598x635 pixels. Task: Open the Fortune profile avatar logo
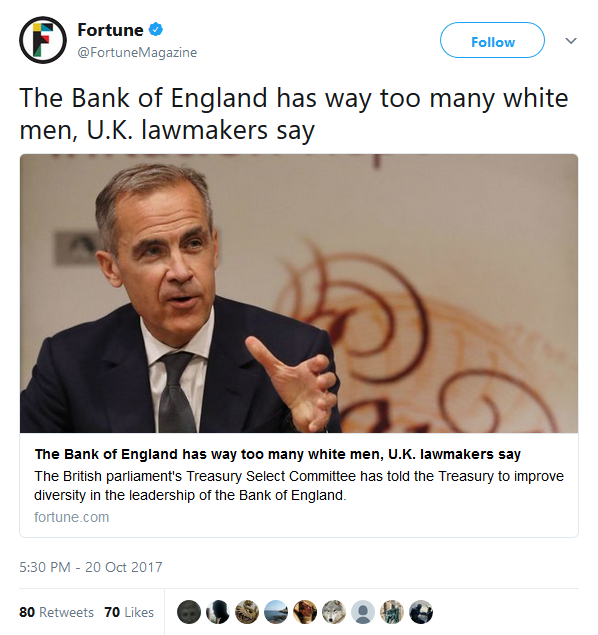coord(43,40)
